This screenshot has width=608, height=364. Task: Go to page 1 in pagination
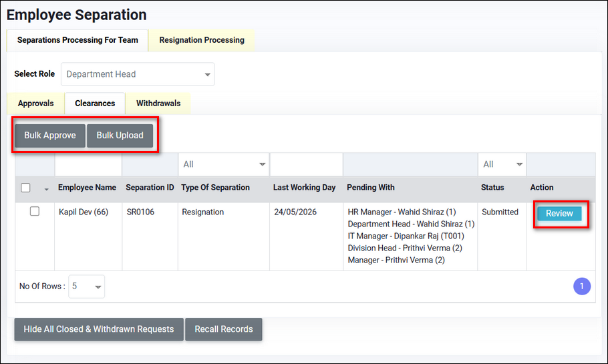[581, 287]
